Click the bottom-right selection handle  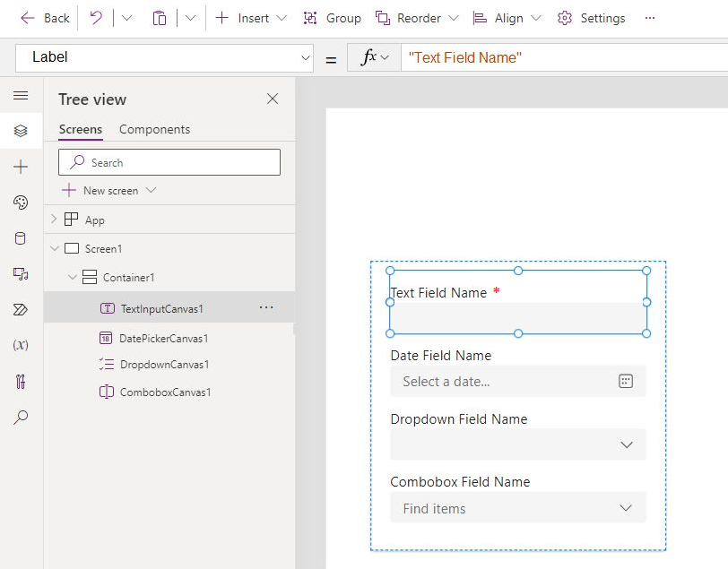[x=646, y=333]
